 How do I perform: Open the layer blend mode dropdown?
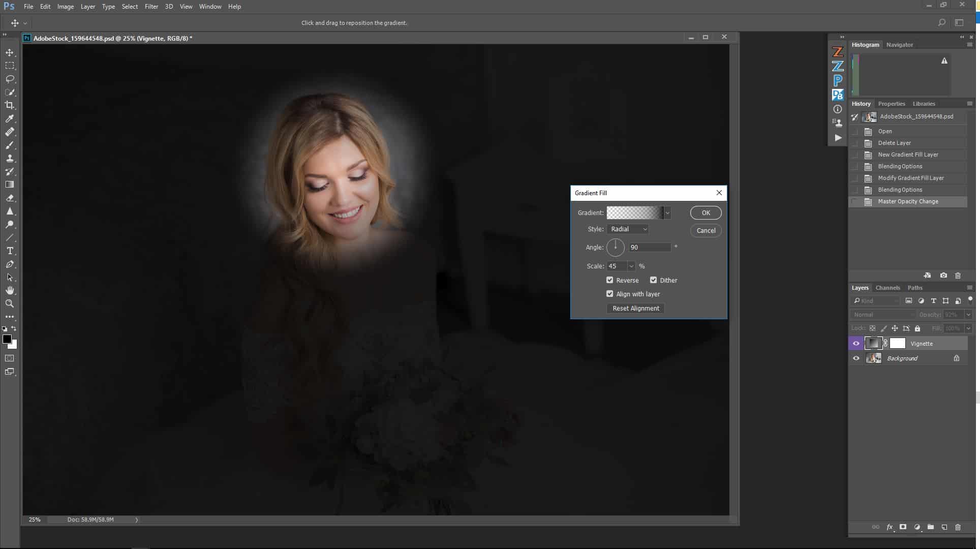tap(883, 314)
